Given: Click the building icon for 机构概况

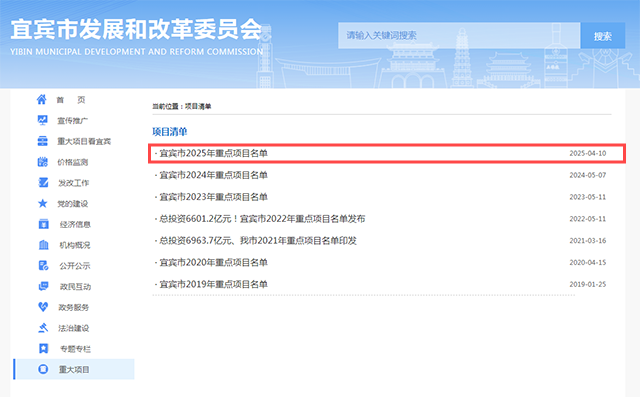Looking at the screenshot, I should [43, 245].
